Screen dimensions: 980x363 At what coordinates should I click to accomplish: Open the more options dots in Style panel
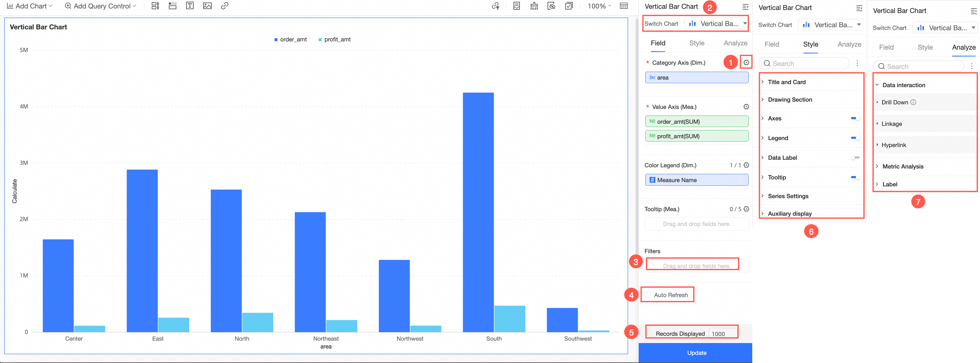pos(857,64)
